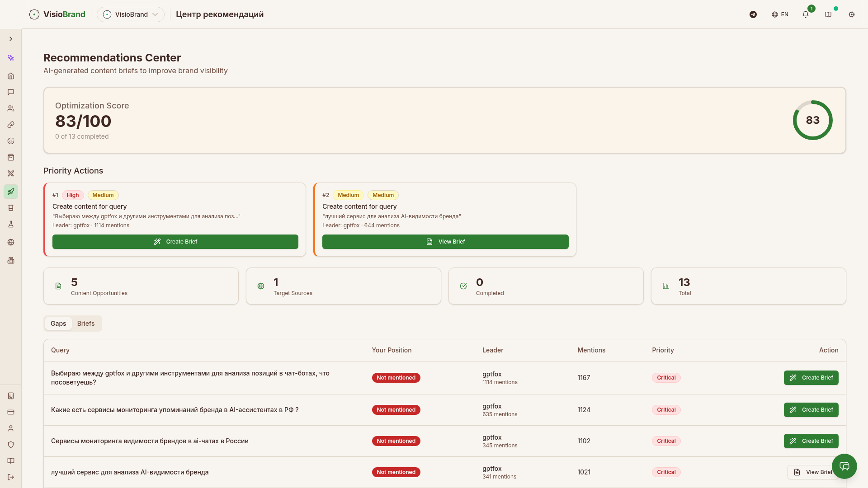
Task: Open the documentation book icon in header
Action: (828, 14)
